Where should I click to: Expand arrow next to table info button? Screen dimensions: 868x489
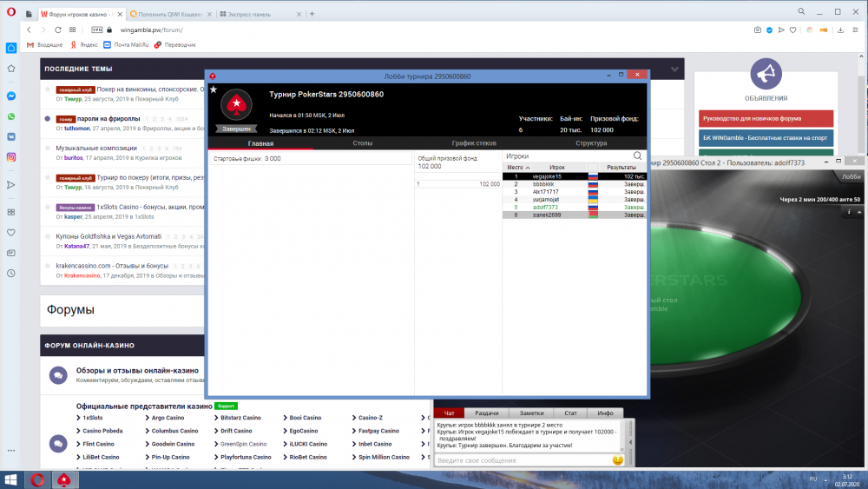point(859,212)
